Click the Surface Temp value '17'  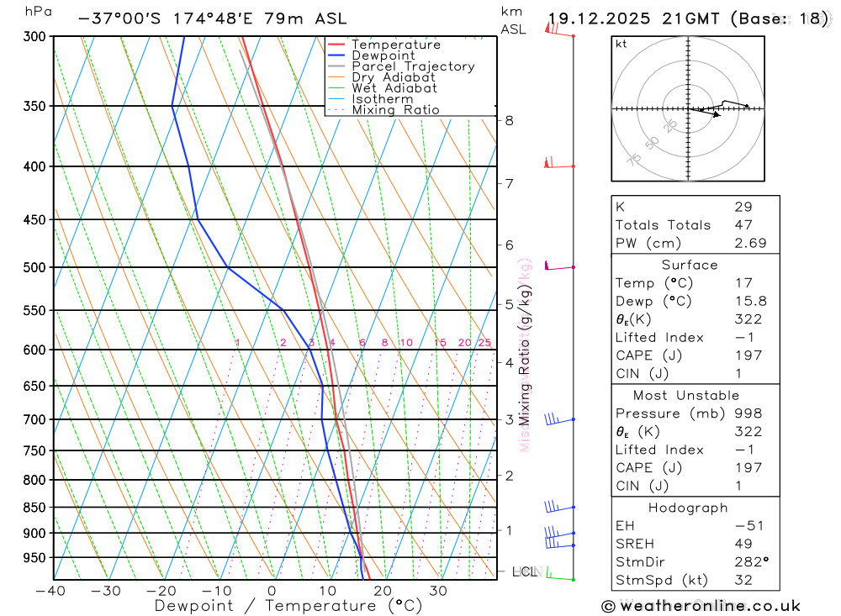[x=743, y=283]
